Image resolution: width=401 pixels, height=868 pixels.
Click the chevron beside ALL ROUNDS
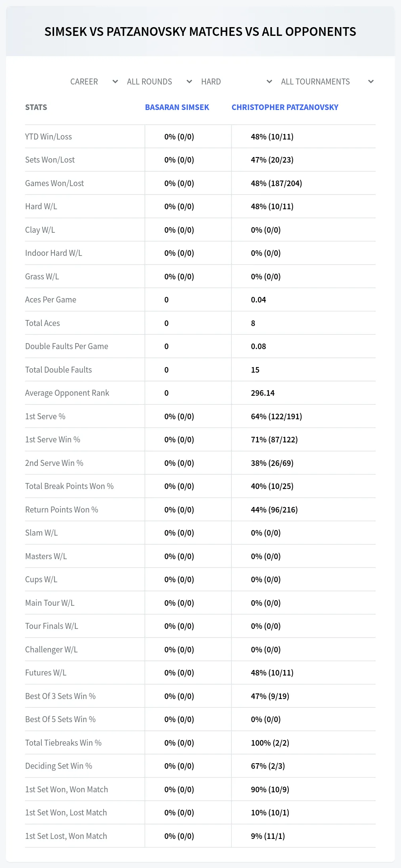pyautogui.click(x=189, y=82)
